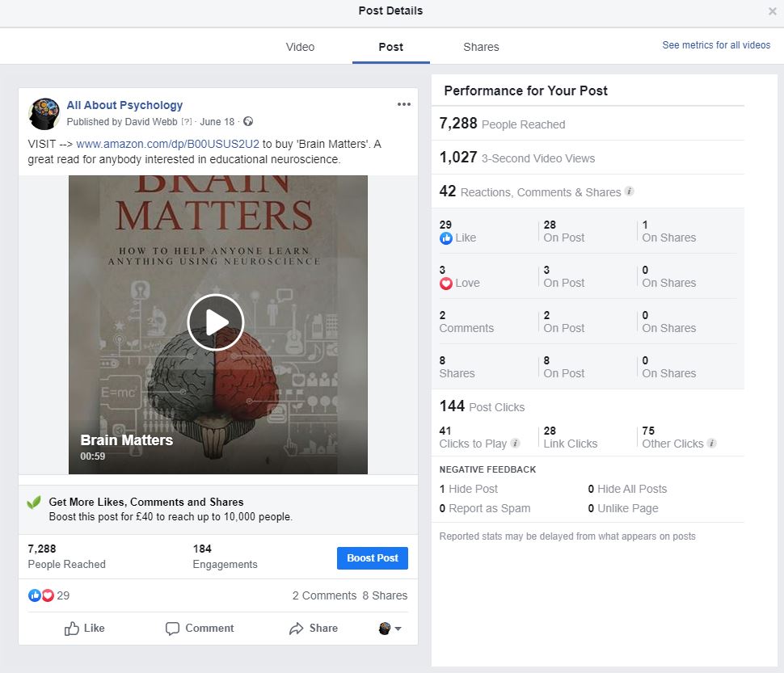The width and height of the screenshot is (784, 673).
Task: Click the Share button
Action: coord(314,628)
